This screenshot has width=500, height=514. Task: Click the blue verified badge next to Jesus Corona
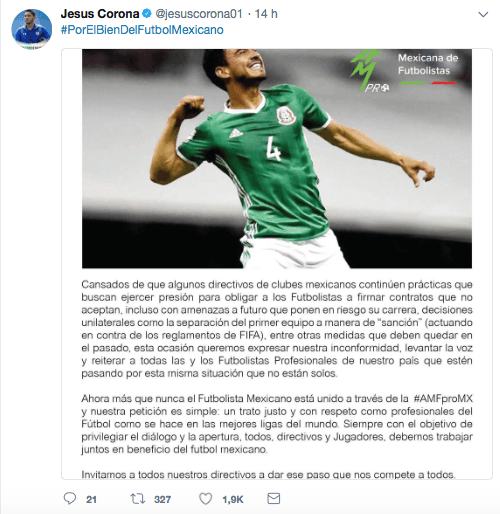coord(147,14)
